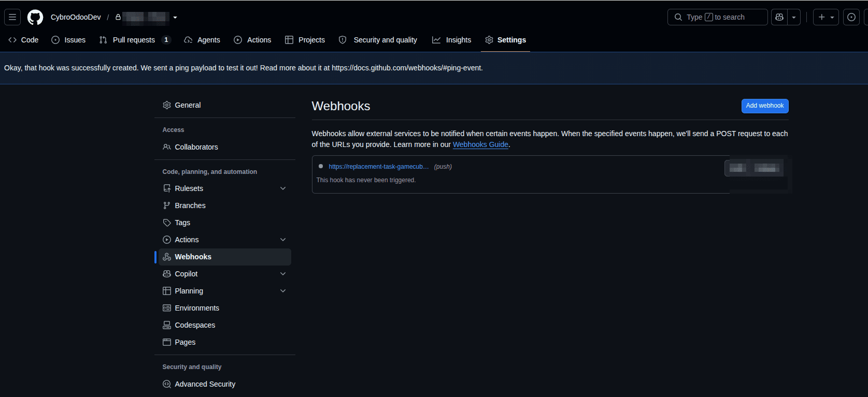Open Copilot chat icon in header
868x397 pixels.
tap(779, 17)
